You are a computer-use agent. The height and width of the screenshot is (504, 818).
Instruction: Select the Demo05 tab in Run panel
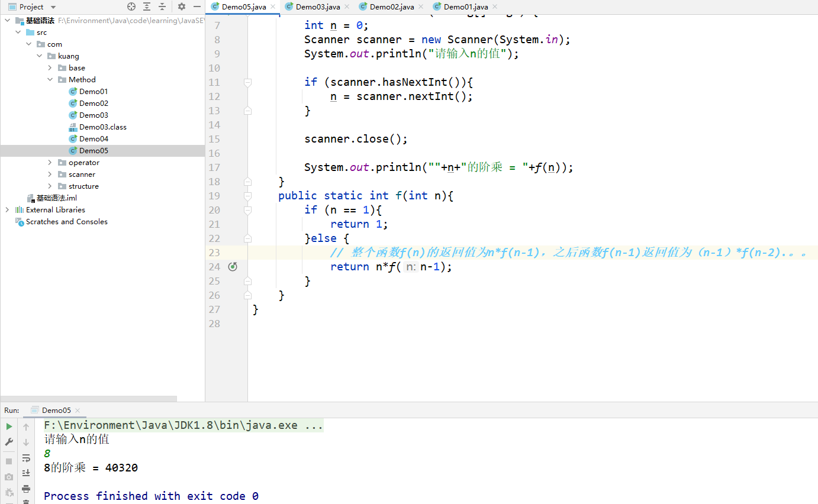tap(56, 410)
